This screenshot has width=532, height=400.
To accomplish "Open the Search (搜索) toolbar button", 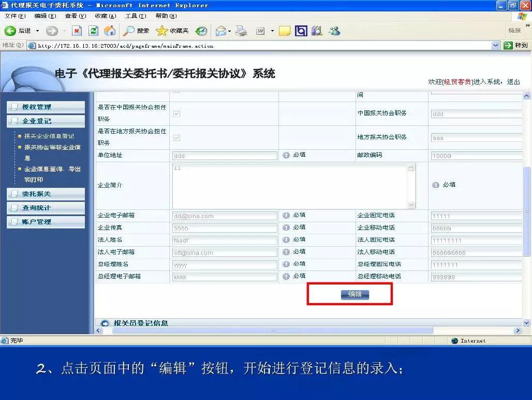I will coord(136,31).
